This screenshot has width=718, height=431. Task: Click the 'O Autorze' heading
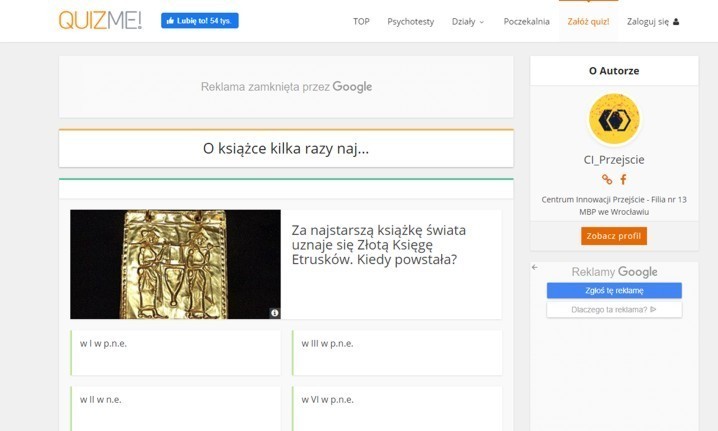614,71
